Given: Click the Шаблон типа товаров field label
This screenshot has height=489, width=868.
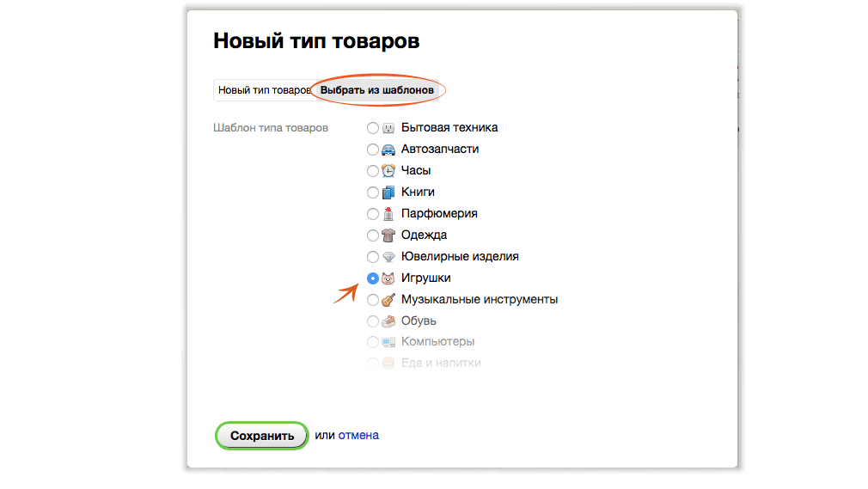Looking at the screenshot, I should coord(271,128).
